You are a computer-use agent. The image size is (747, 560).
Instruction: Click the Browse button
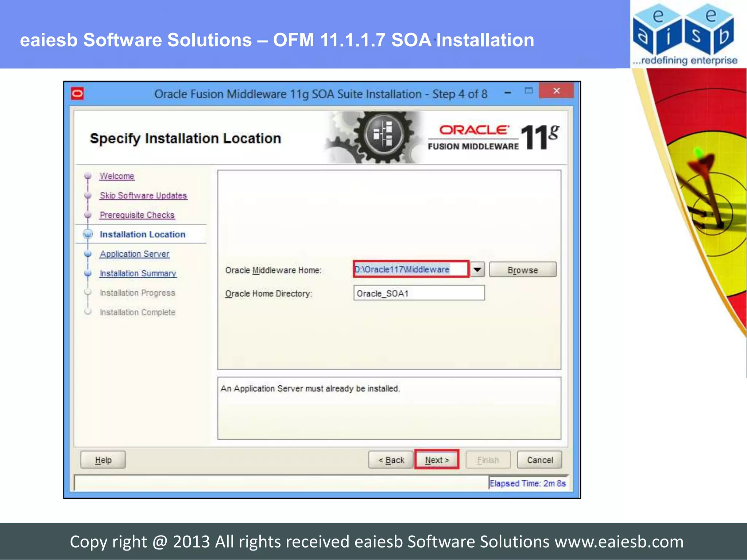[523, 270]
